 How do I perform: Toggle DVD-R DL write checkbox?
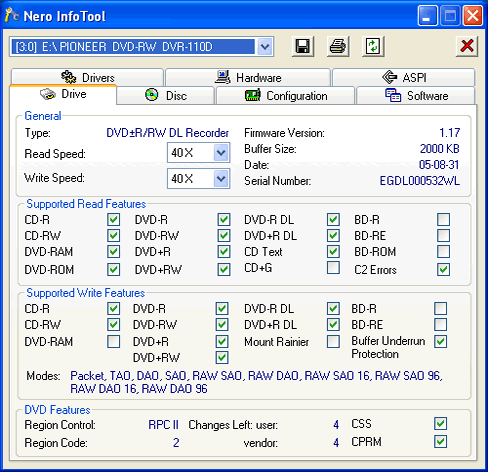pyautogui.click(x=333, y=309)
